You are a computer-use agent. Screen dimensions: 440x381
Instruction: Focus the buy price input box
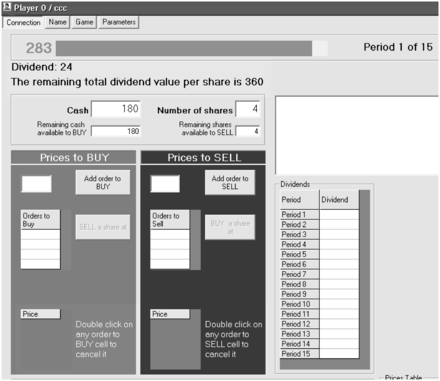pos(36,184)
